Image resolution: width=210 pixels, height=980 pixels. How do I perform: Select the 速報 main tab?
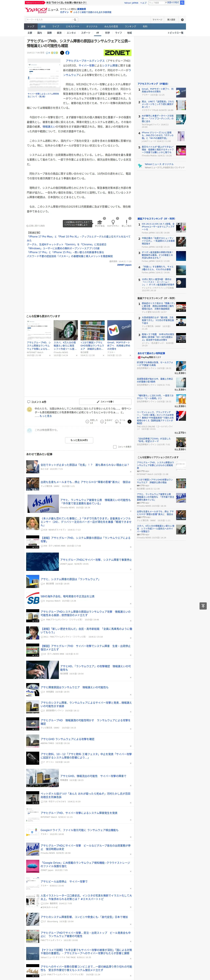click(43, 27)
